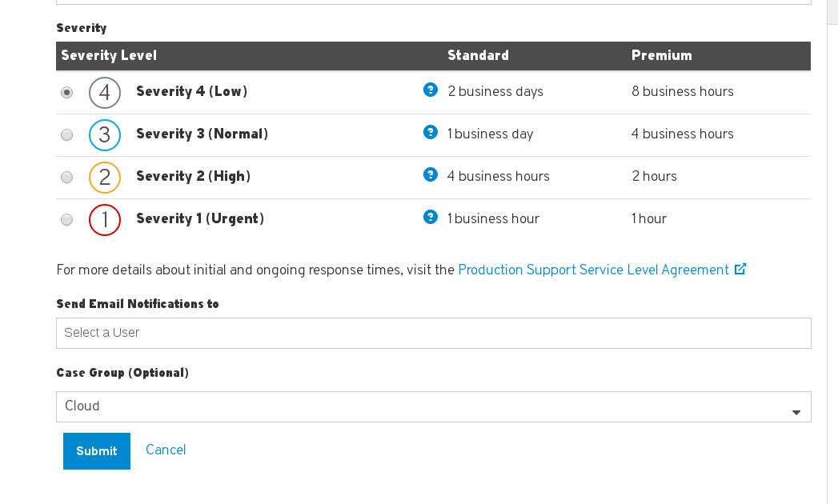This screenshot has width=838, height=504.
Task: Select the Severity 4 (Low) radio button
Action: (x=67, y=93)
